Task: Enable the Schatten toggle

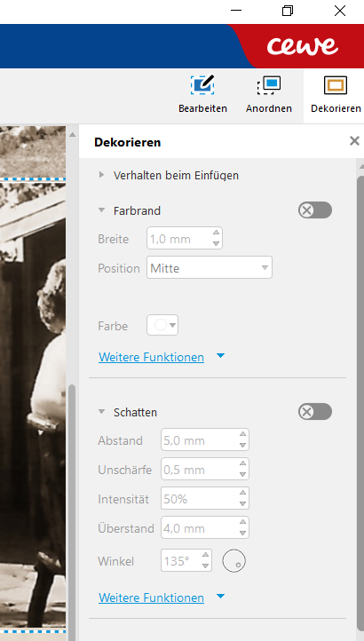Action: (x=315, y=412)
